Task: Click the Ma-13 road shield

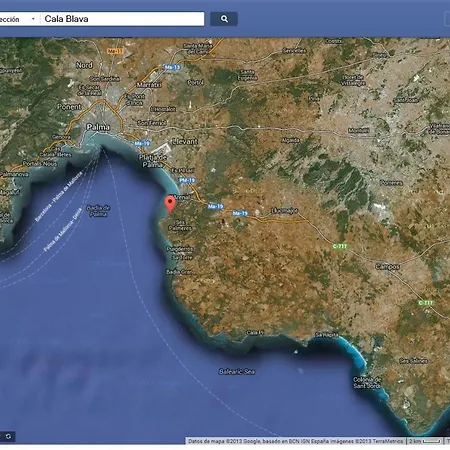Action: (173, 67)
